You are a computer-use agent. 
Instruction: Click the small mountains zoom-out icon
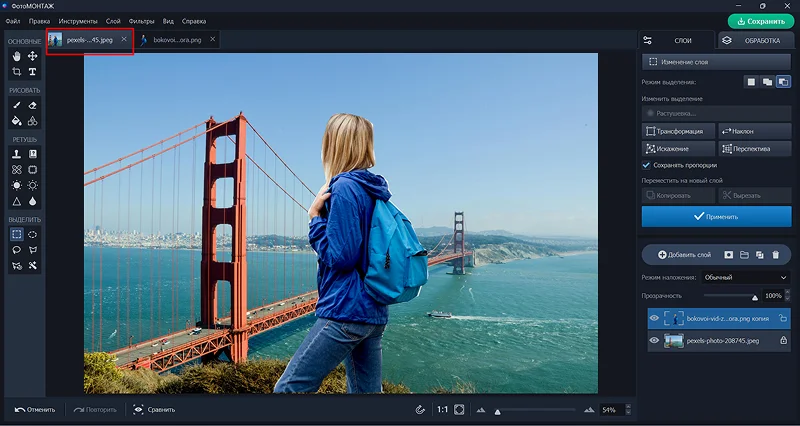tap(481, 410)
